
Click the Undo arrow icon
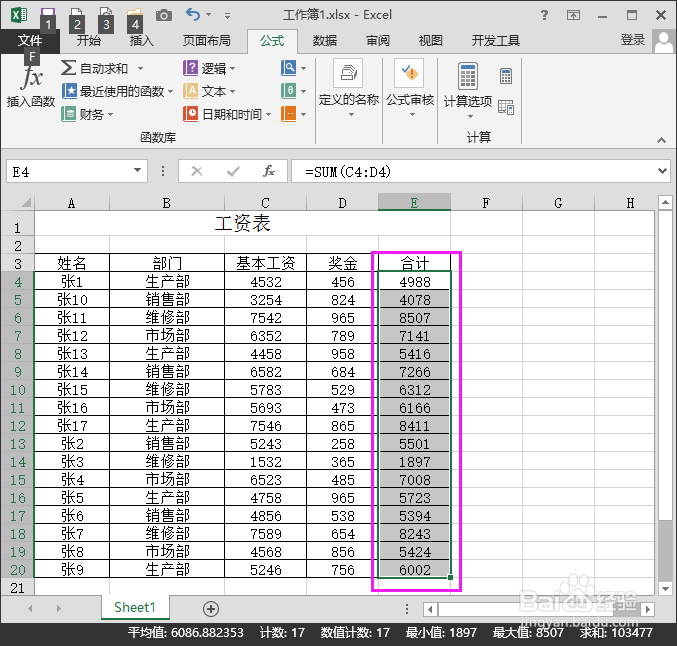(x=193, y=15)
